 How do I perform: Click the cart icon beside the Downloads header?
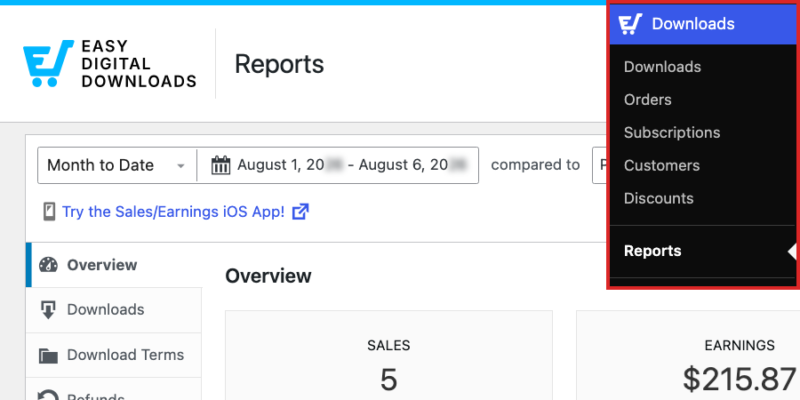pos(630,24)
